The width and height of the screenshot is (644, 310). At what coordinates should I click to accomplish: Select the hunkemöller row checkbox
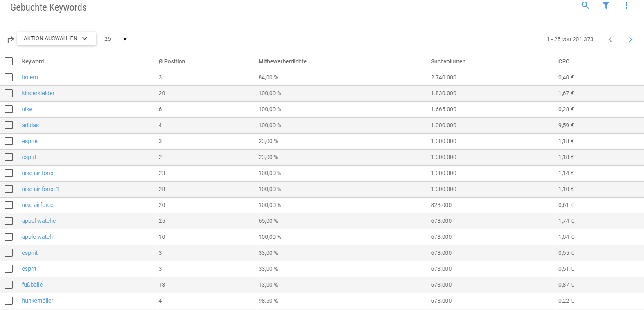pos(9,301)
